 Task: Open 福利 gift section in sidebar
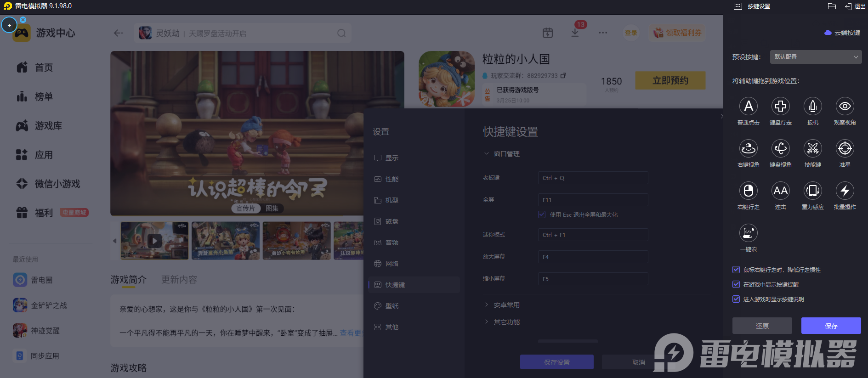click(x=35, y=213)
